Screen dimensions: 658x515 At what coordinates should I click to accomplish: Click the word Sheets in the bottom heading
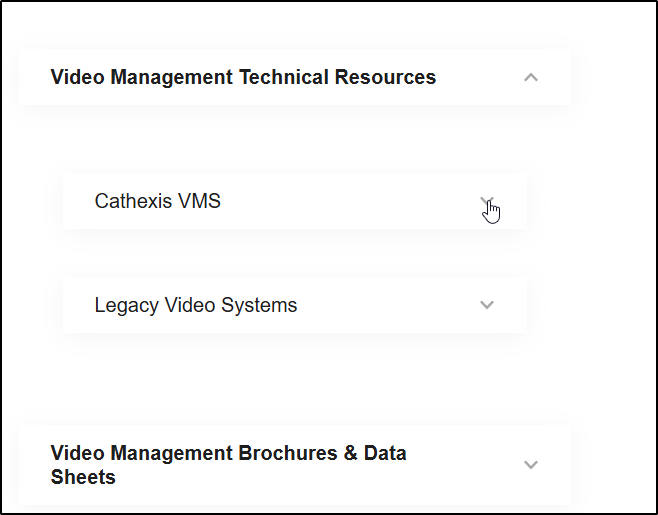coord(83,477)
